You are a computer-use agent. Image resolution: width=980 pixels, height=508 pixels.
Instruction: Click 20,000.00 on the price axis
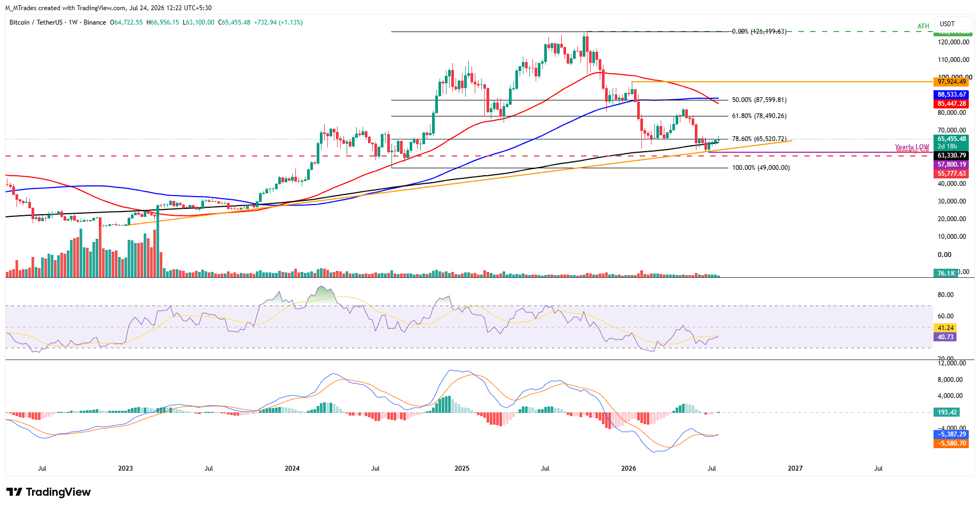click(x=952, y=219)
